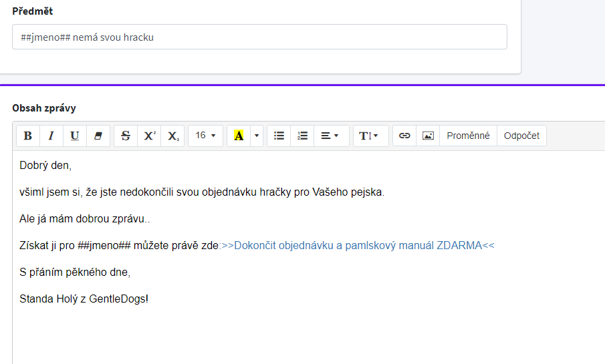Click the Obsah zprávy heading
The width and height of the screenshot is (605, 364).
pos(44,108)
